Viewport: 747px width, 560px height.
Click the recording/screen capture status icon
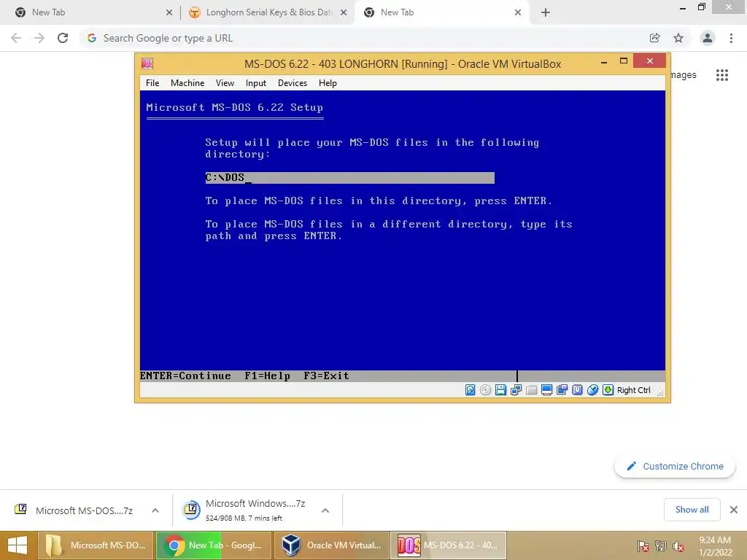[562, 390]
